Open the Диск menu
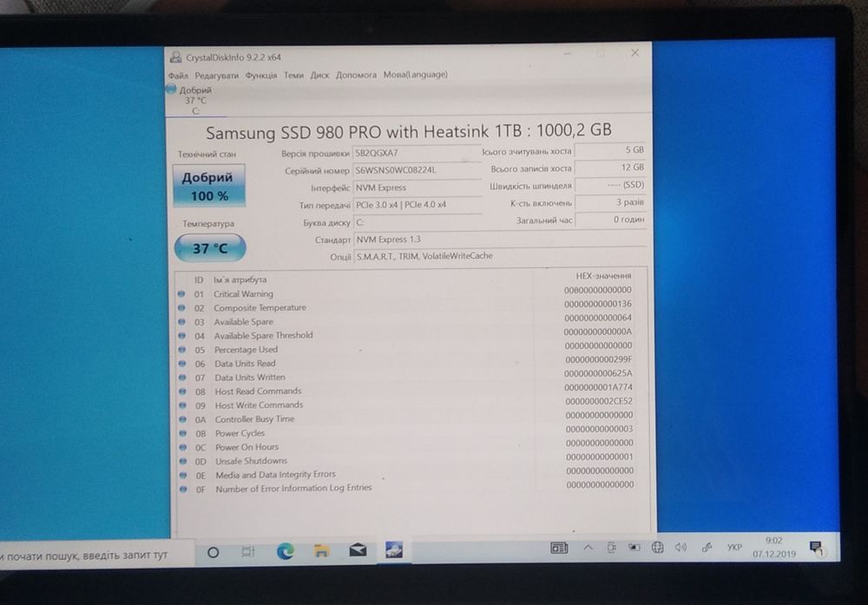Image resolution: width=868 pixels, height=605 pixels. (319, 75)
